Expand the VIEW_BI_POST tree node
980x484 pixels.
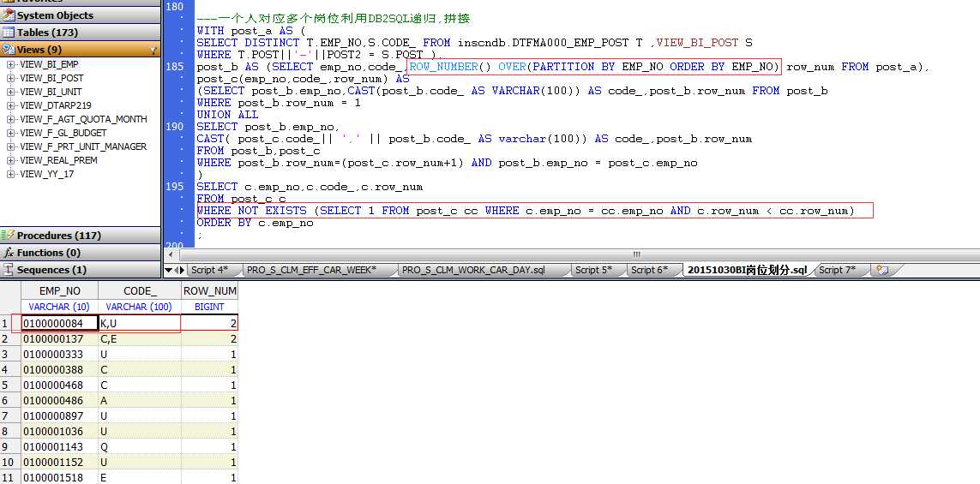tap(10, 78)
